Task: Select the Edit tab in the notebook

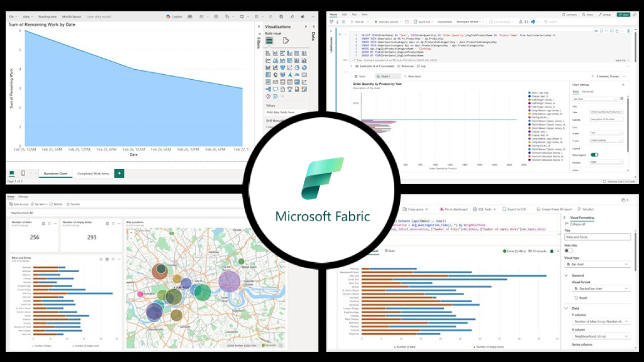Action: pos(345,14)
